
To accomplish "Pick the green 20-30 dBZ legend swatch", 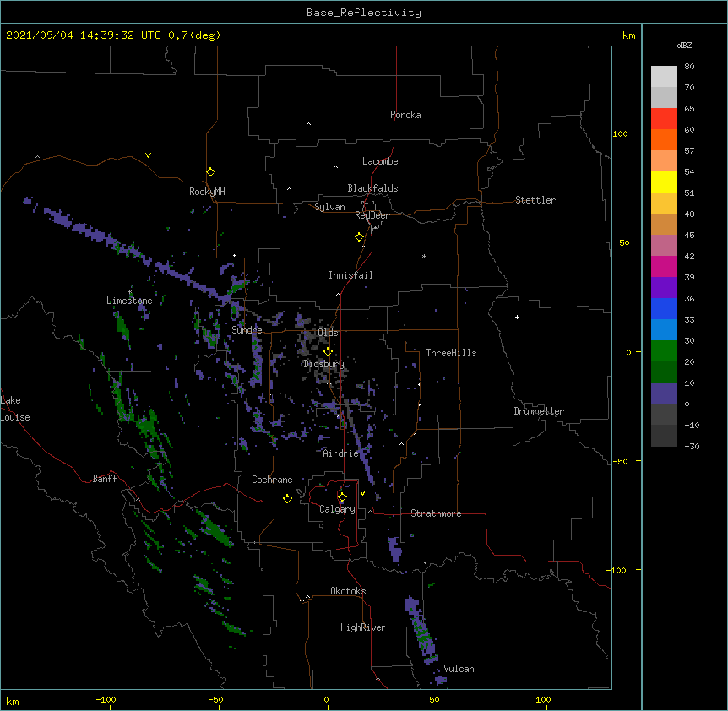I will (664, 351).
